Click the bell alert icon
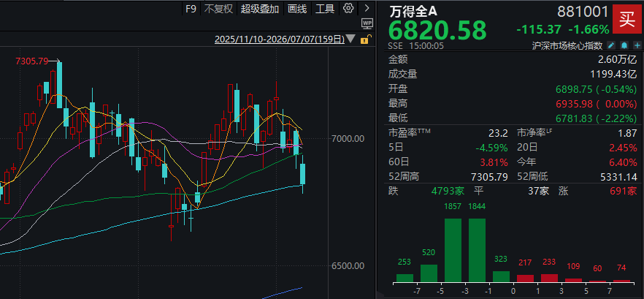The image size is (644, 299). (624, 45)
